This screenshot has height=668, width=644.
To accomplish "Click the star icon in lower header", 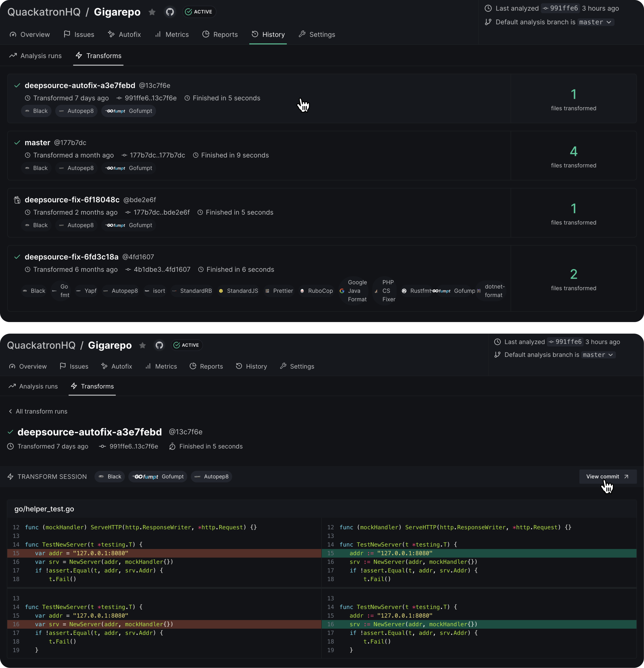I will click(x=142, y=345).
